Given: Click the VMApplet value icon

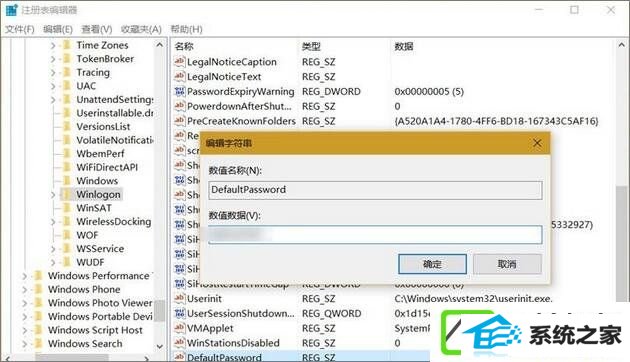Looking at the screenshot, I should pos(179,328).
